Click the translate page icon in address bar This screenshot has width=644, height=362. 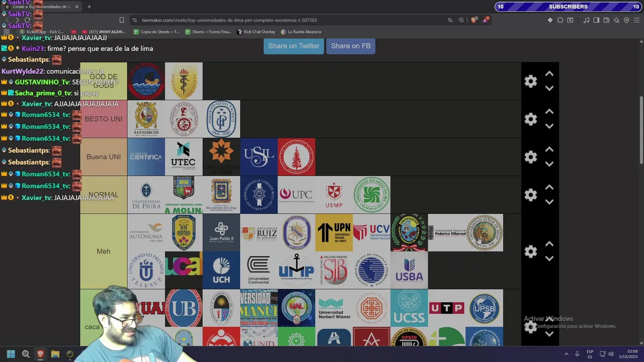click(x=450, y=20)
